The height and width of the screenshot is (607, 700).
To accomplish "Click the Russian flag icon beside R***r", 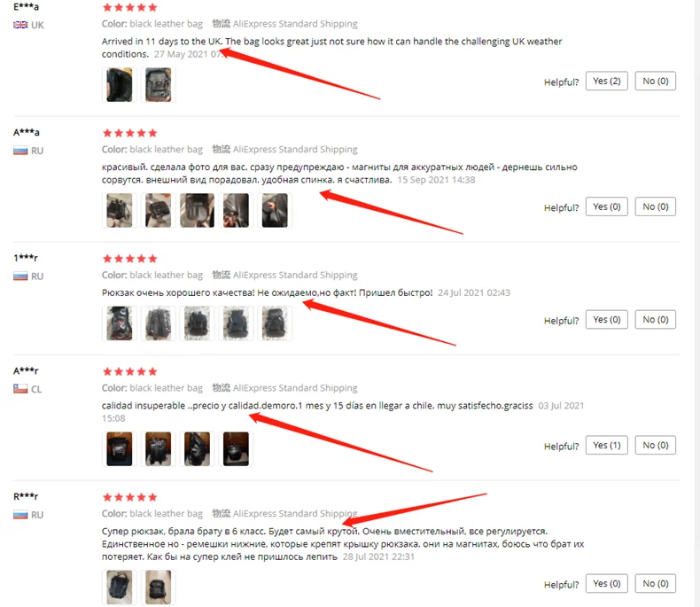I will tap(20, 515).
